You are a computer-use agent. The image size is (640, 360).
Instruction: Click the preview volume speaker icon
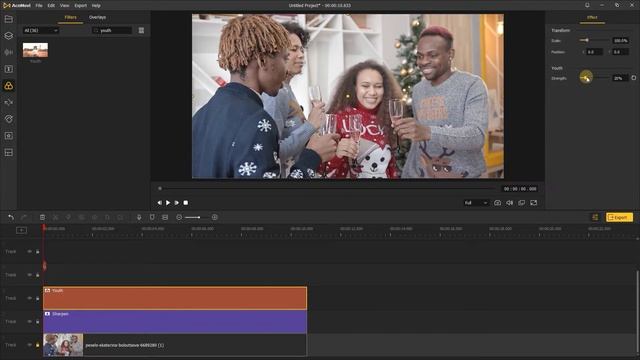509,203
